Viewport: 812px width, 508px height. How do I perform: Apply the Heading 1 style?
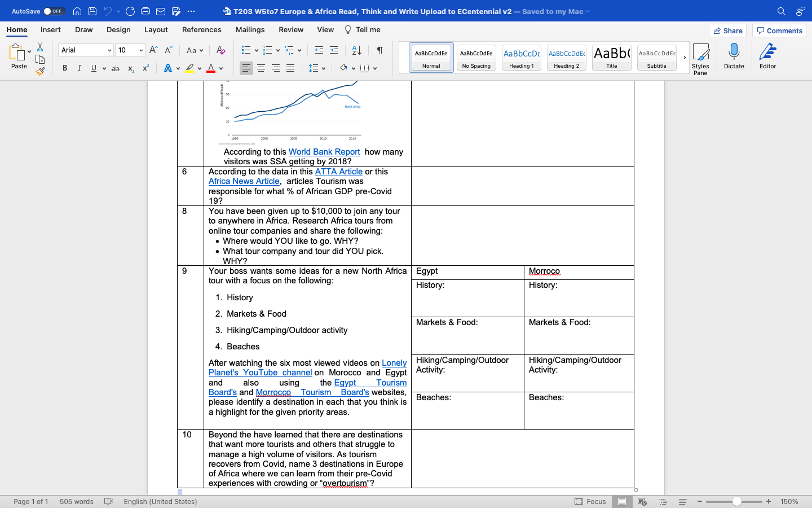click(x=522, y=58)
